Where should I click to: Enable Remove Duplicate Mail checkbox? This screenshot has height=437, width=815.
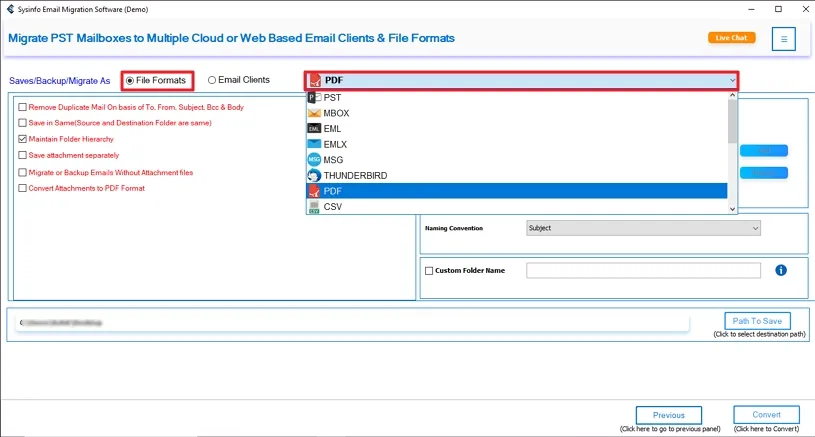click(x=23, y=107)
